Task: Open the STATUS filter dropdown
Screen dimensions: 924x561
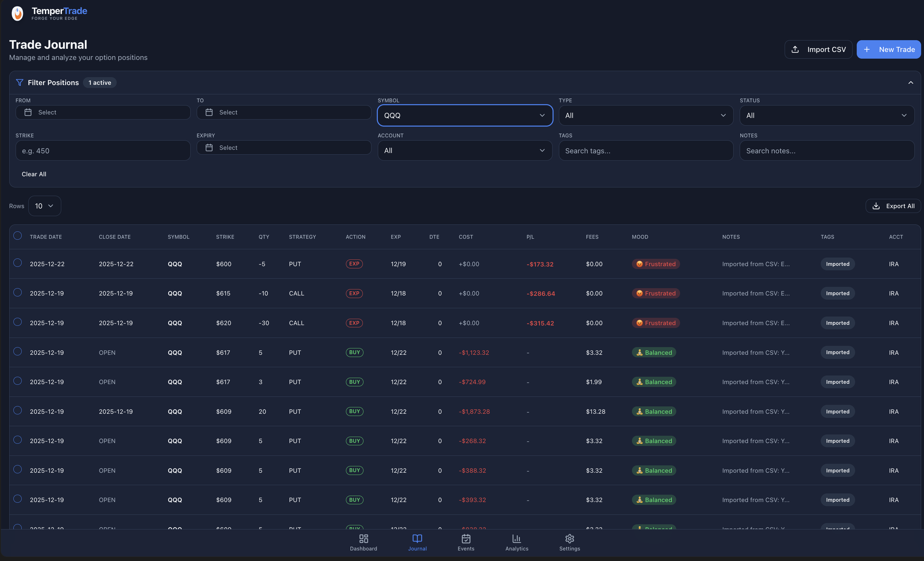Action: [826, 115]
